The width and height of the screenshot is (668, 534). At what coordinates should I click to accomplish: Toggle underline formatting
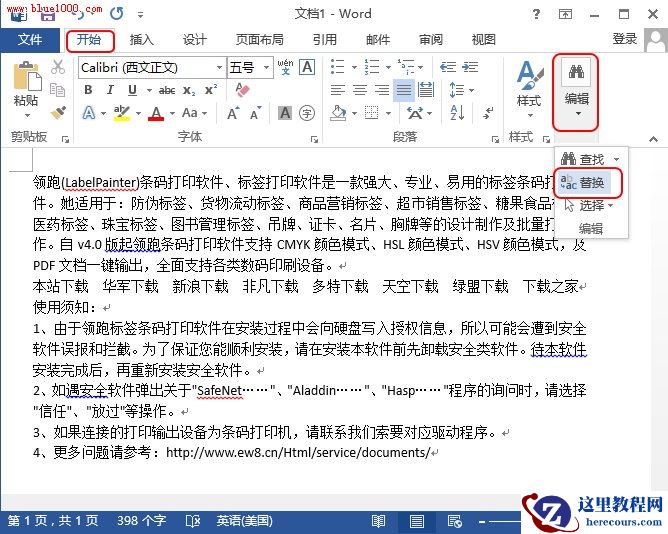pyautogui.click(x=132, y=90)
